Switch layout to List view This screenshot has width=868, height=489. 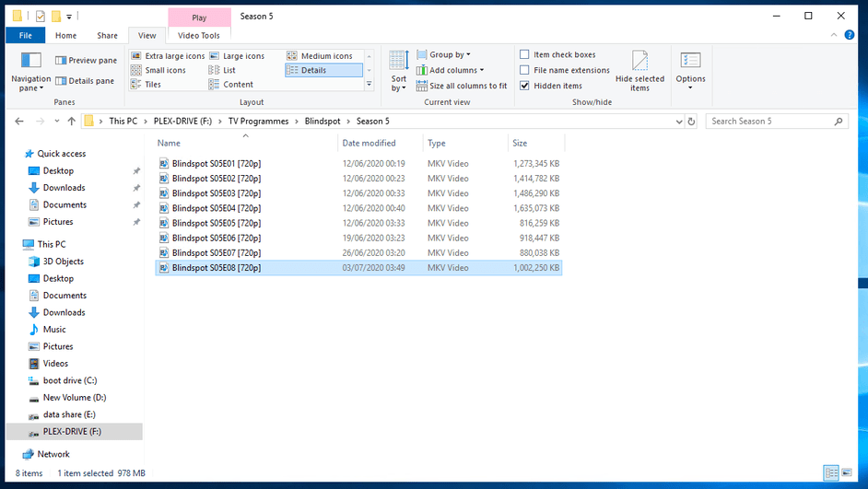pyautogui.click(x=222, y=70)
